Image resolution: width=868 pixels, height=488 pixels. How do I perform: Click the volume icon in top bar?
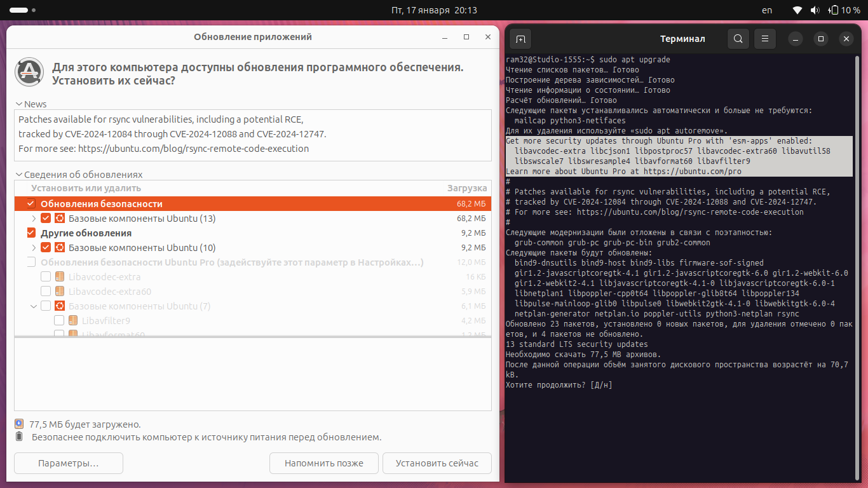coord(815,10)
